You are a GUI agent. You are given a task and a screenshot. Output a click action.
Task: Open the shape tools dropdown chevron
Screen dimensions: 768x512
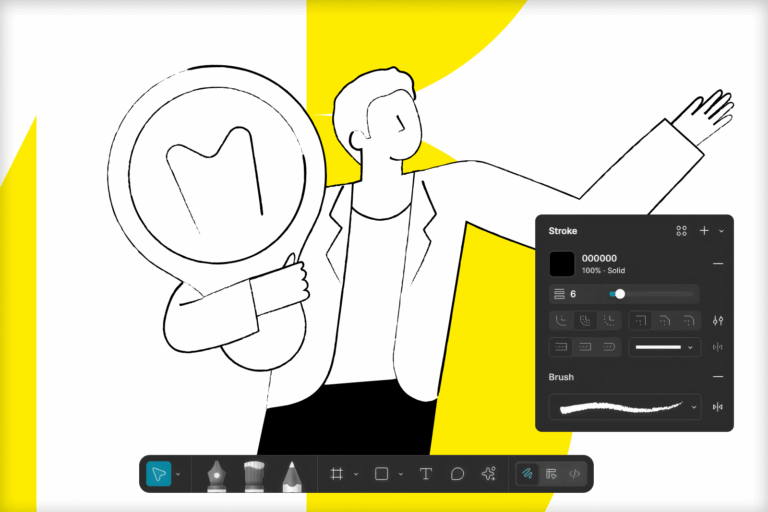401,474
